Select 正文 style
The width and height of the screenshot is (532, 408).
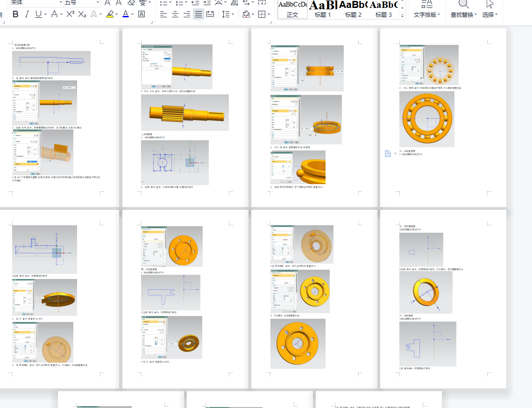[292, 9]
